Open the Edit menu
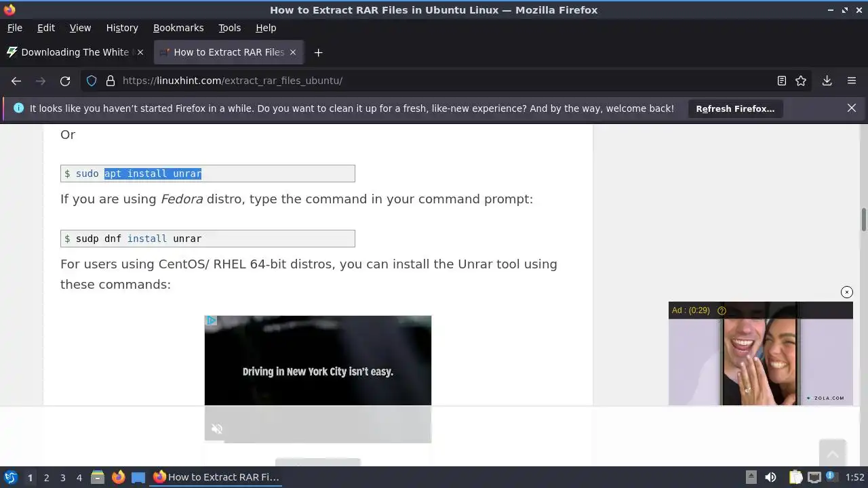The height and width of the screenshot is (488, 868). coord(46,28)
